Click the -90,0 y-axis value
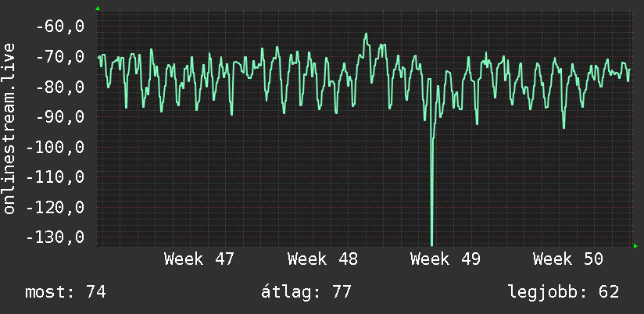The height and width of the screenshot is (314, 644). [60, 117]
